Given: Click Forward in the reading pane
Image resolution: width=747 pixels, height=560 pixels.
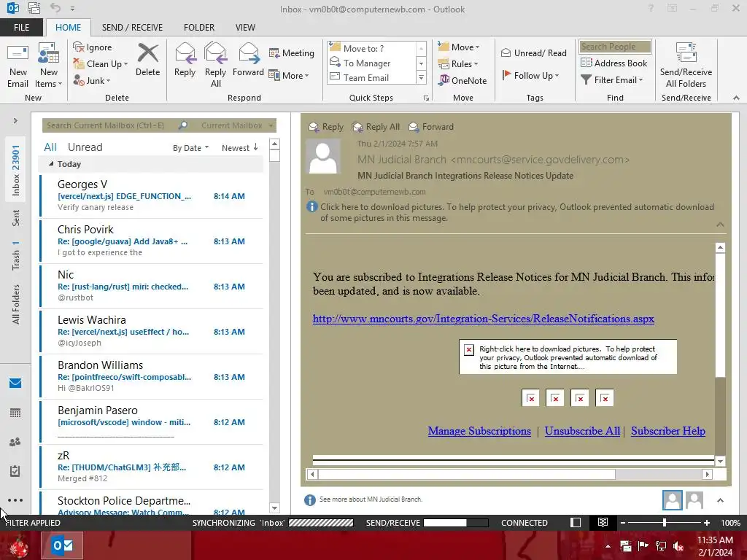Looking at the screenshot, I should point(431,127).
